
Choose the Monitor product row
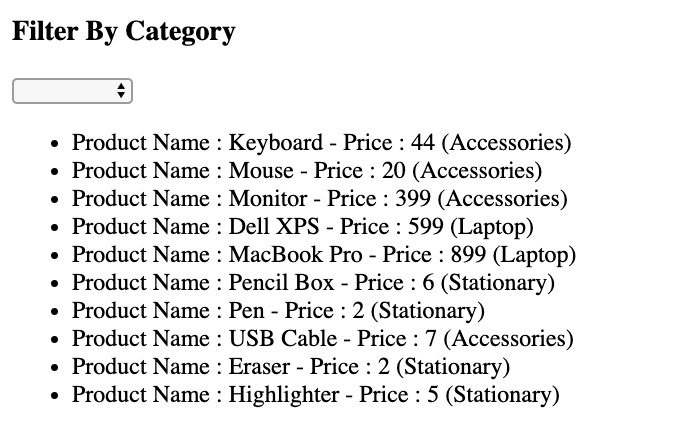(319, 199)
